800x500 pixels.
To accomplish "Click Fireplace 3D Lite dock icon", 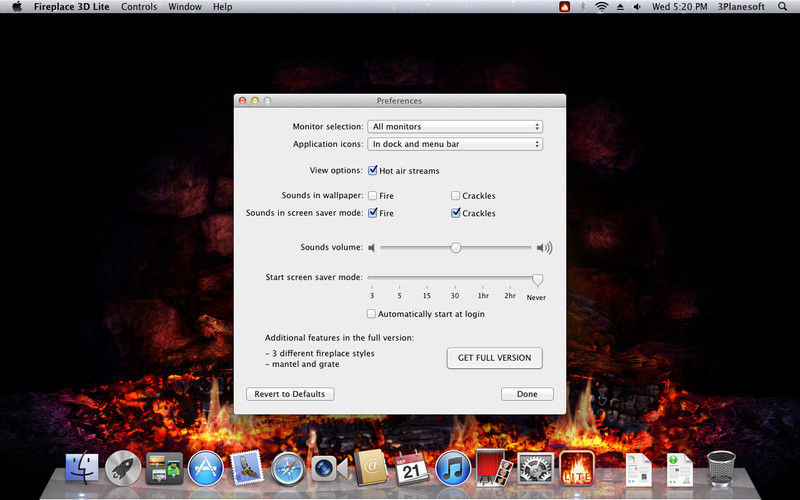I will point(577,468).
